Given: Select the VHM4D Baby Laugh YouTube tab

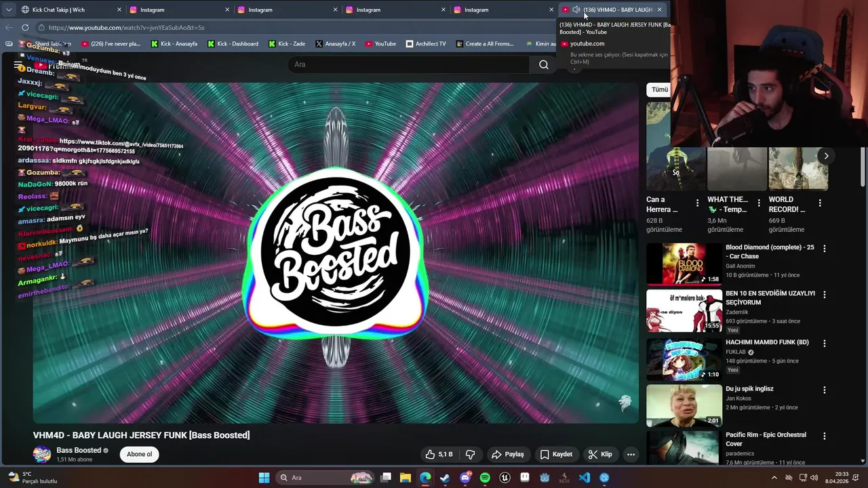Looking at the screenshot, I should point(612,9).
